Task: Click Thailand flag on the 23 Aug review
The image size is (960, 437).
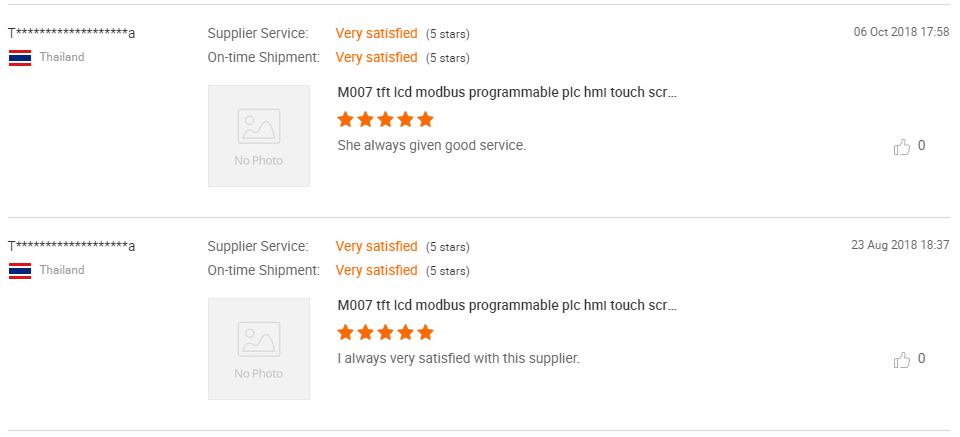Action: 20,270
